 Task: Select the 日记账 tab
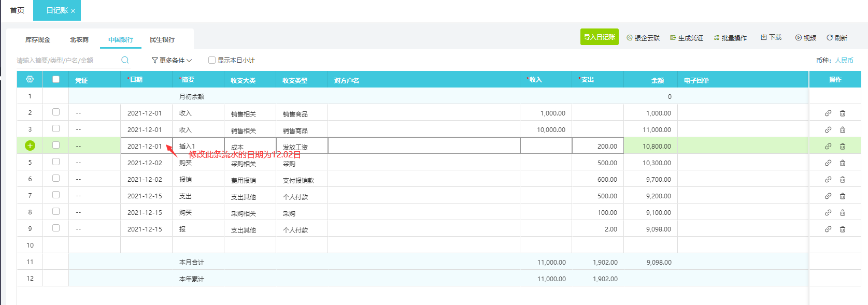56,10
